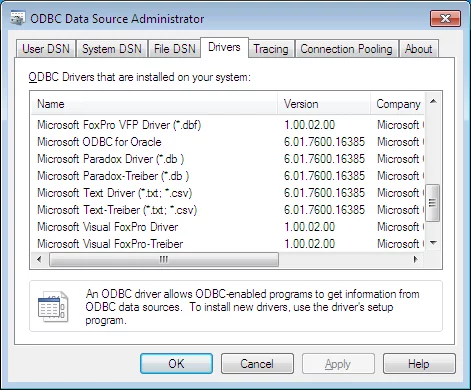Switch to the User DSN tab

click(x=46, y=49)
